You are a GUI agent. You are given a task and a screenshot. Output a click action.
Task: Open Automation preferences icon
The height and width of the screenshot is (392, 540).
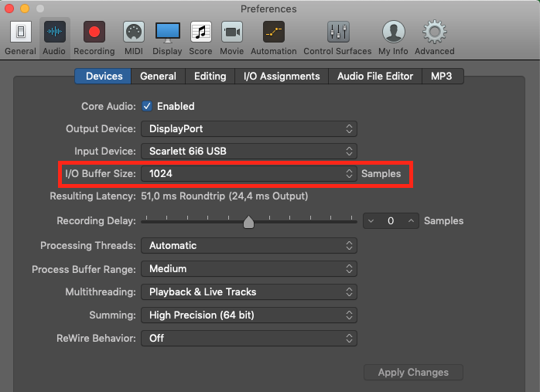274,32
